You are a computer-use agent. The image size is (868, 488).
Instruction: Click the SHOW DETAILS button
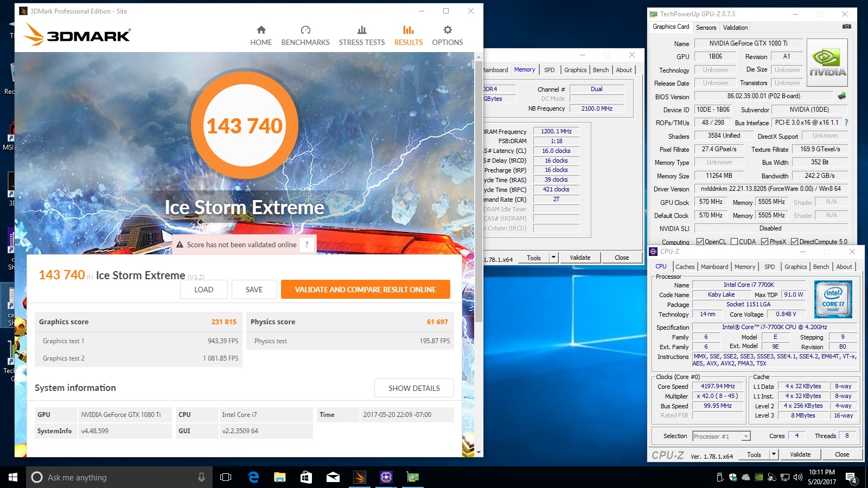coord(414,388)
